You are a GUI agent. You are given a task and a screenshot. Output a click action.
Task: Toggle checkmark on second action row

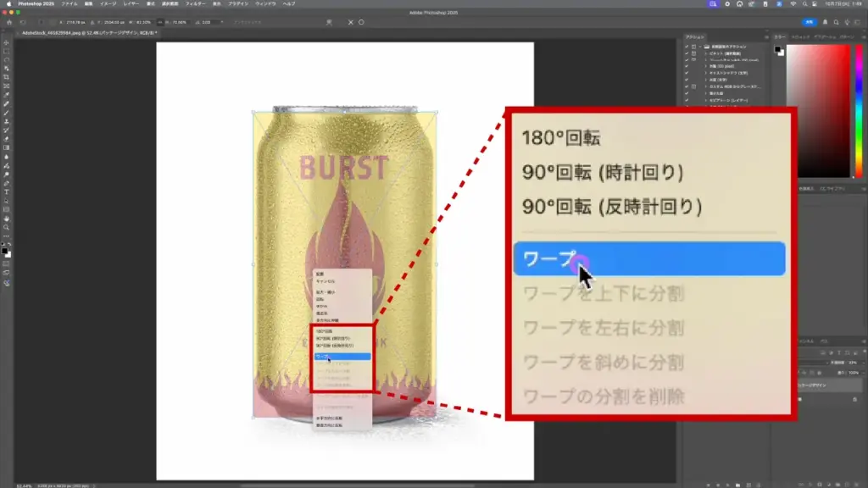click(687, 53)
